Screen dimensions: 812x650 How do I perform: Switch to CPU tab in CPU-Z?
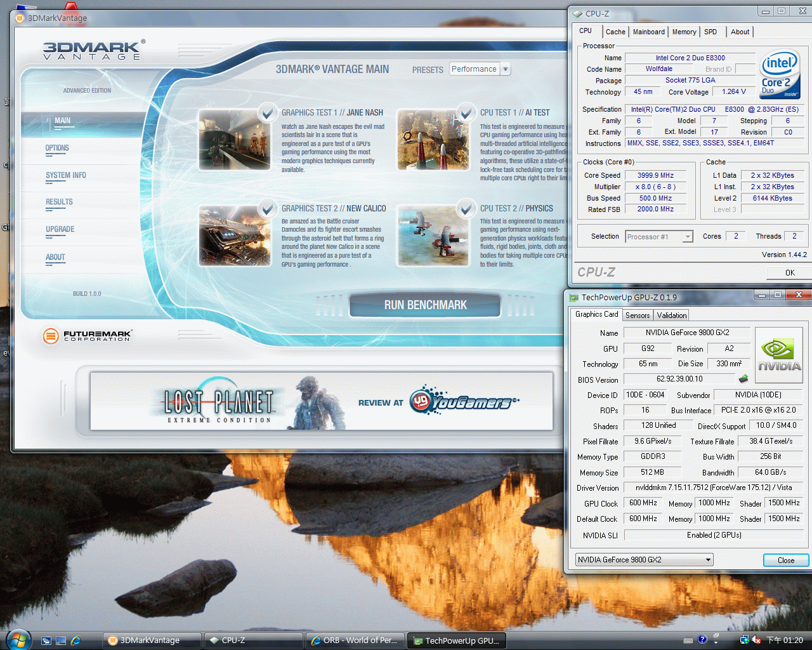coord(586,30)
